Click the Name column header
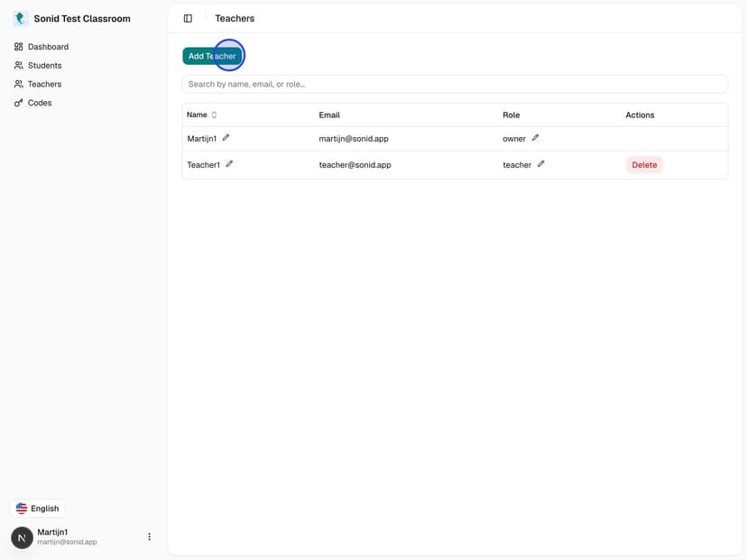747x560 pixels. pyautogui.click(x=197, y=115)
